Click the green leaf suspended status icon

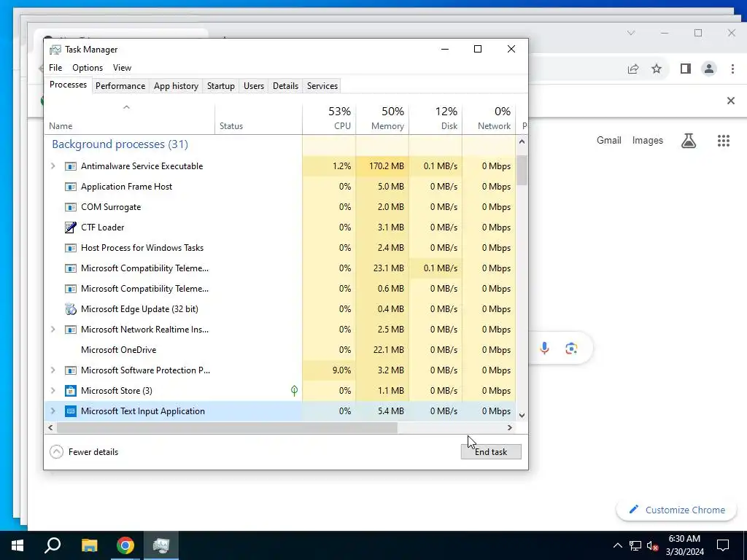tap(295, 391)
